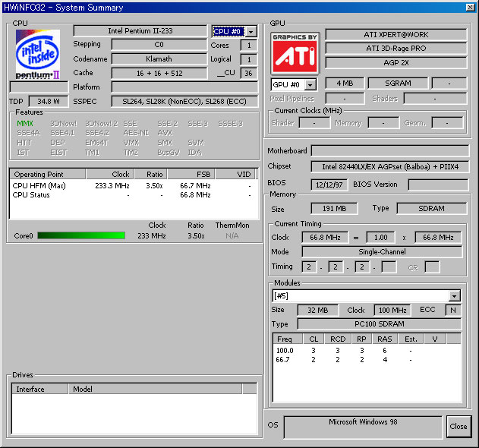The width and height of the screenshot is (479, 448).
Task: Select the 66.7 frequency timing row
Action: (x=367, y=359)
